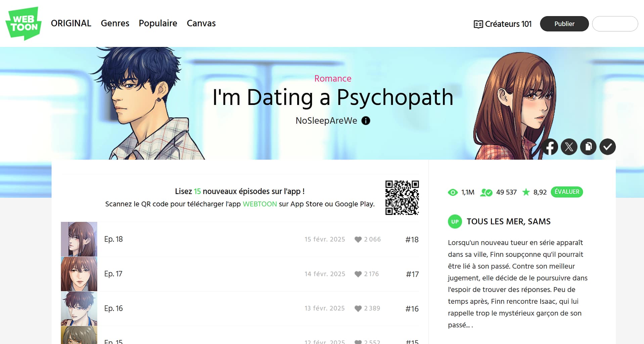This screenshot has height=344, width=644.
Task: Follow the Romance genre link
Action: click(x=333, y=78)
